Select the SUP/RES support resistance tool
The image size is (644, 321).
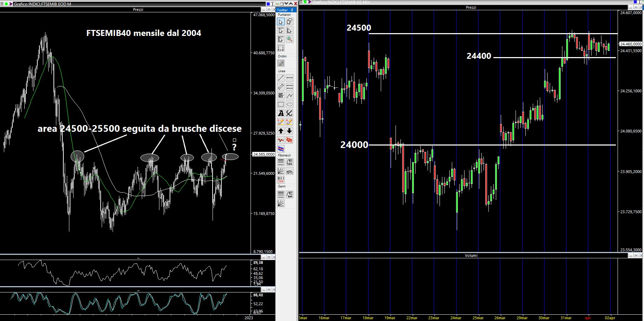click(280, 95)
